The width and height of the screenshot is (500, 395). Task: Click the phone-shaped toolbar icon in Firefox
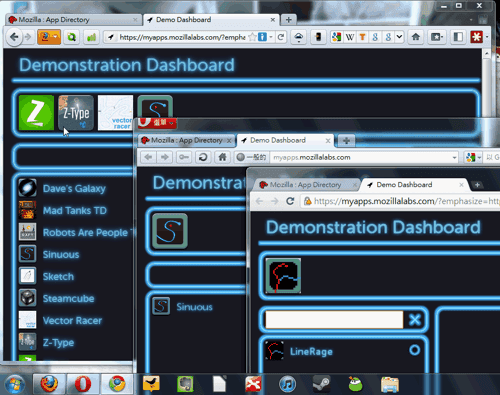coord(318,37)
